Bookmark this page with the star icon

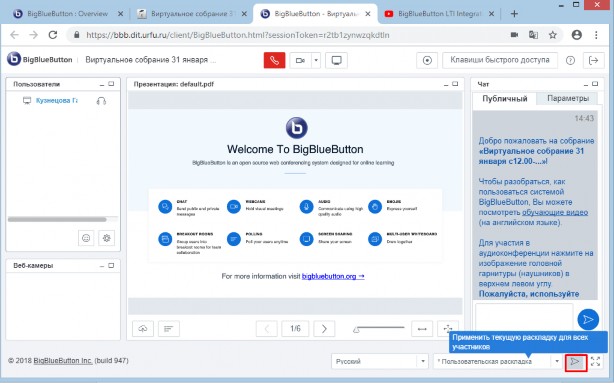tap(553, 35)
